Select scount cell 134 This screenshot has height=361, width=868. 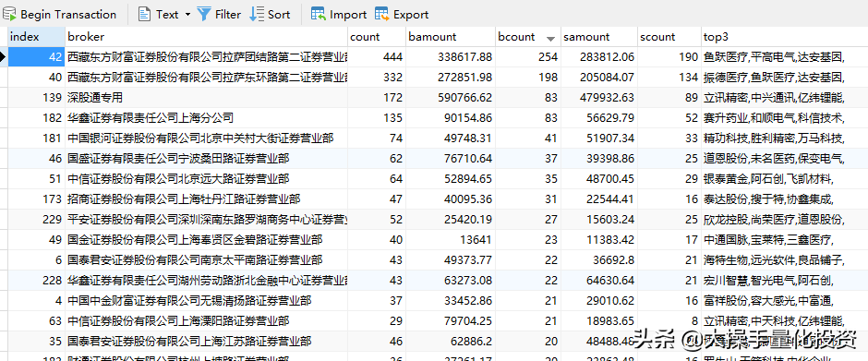click(x=669, y=78)
